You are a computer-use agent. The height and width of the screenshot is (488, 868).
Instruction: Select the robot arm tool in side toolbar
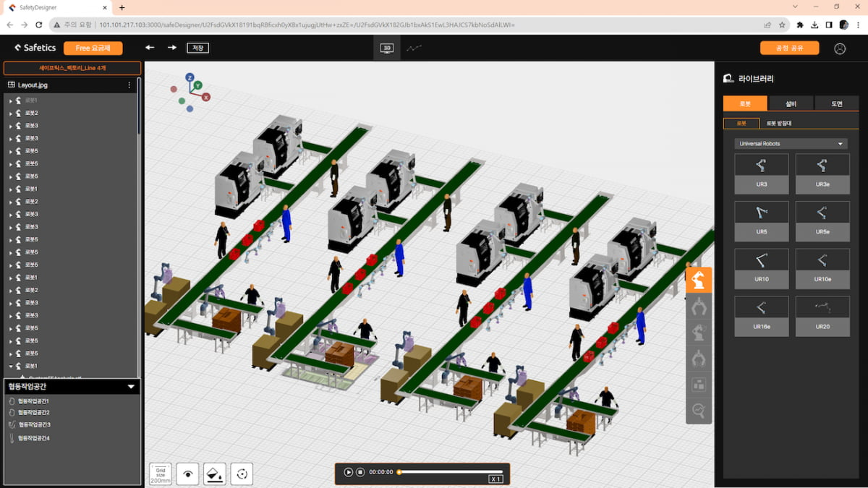click(699, 281)
